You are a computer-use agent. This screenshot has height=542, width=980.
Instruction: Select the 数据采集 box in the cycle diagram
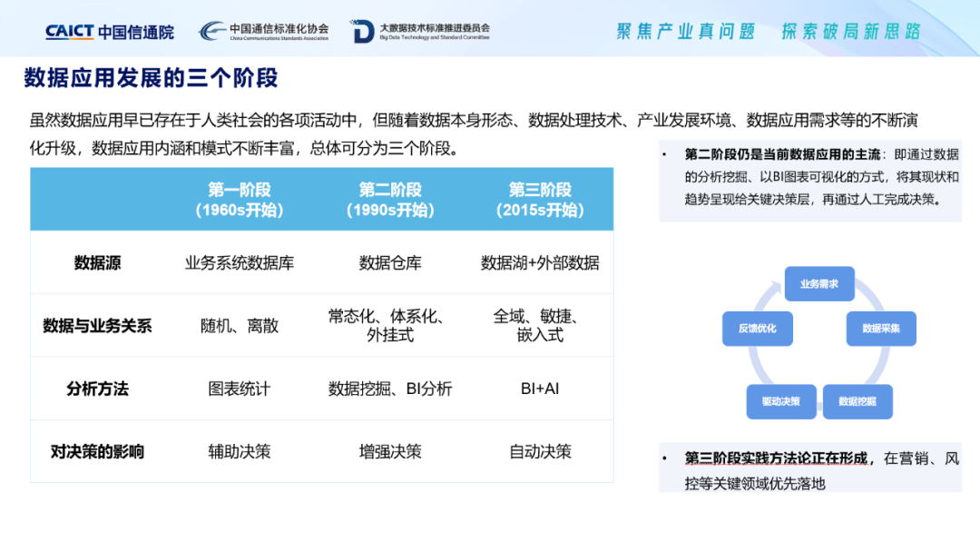(881, 328)
